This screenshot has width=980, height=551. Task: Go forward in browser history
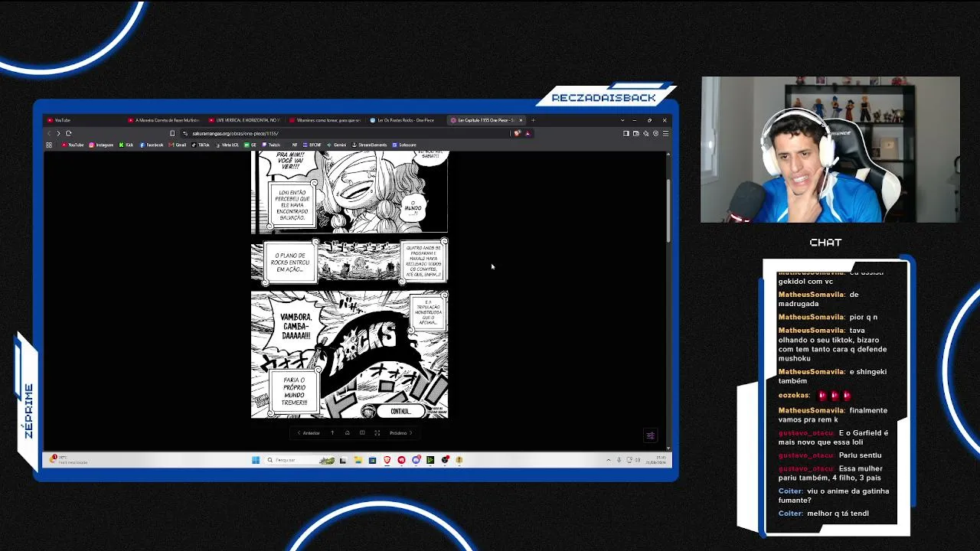58,133
